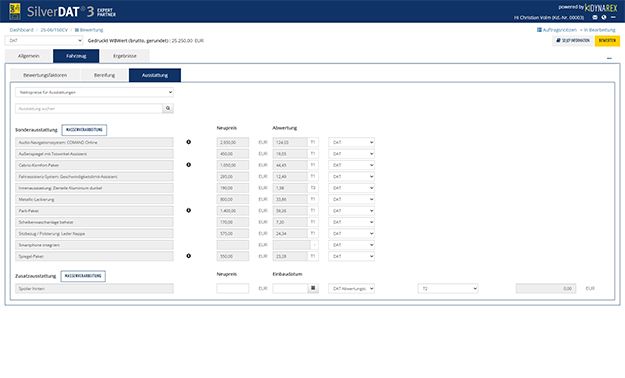
Task: Click Massenverarbeitung next to Sonderausstattung
Action: click(84, 130)
